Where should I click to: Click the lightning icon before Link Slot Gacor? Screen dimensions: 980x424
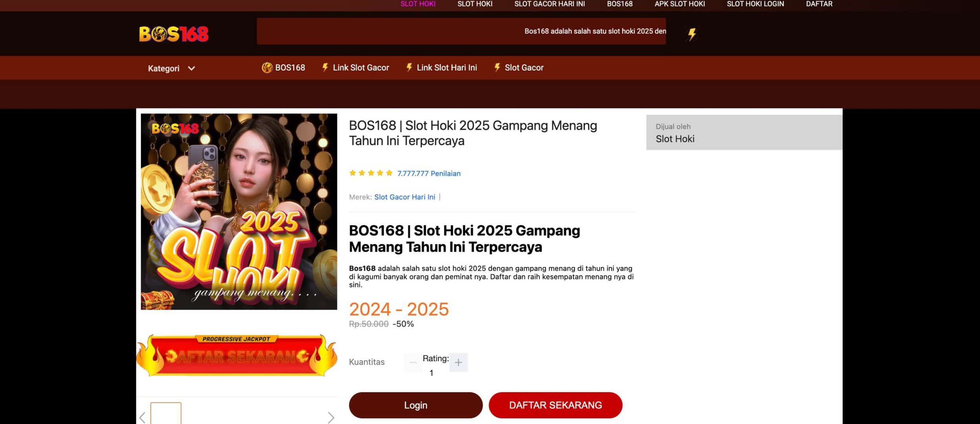coord(325,68)
